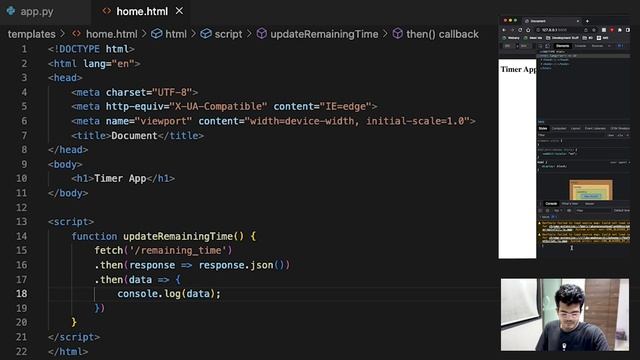Image resolution: width=640 pixels, height=360 pixels.
Task: Click the Document title text on line 7
Action: 134,136
